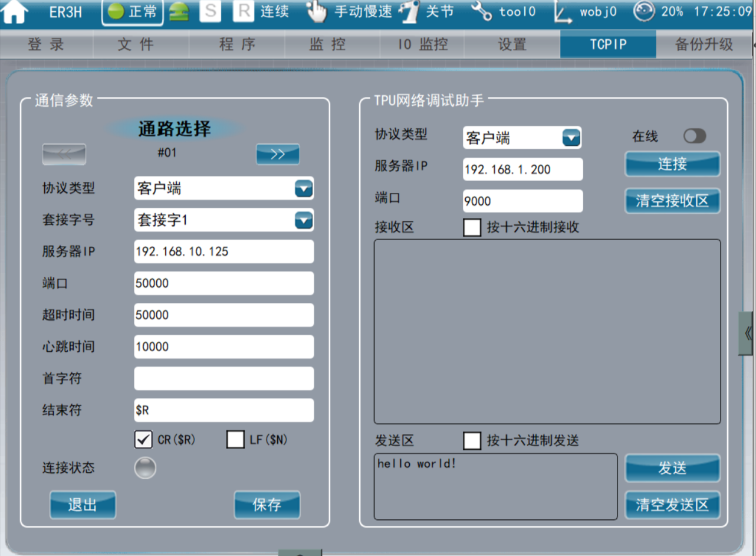Click the speed percentage 20% icon
756x556 pixels.
pyautogui.click(x=644, y=12)
